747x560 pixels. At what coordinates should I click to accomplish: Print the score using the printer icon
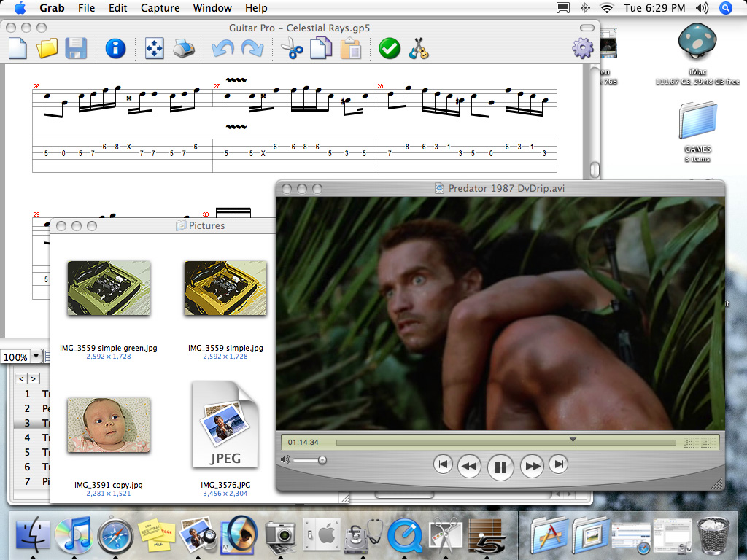(x=183, y=49)
